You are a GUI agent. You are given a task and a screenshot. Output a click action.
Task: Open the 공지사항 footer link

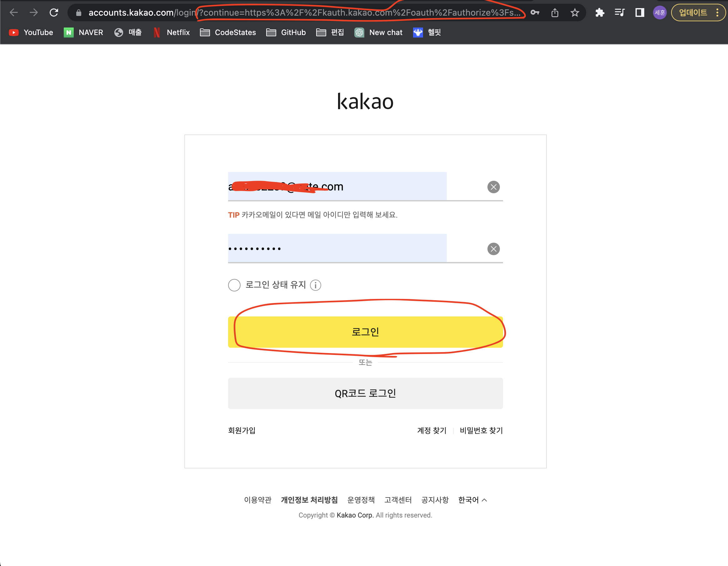pos(435,500)
